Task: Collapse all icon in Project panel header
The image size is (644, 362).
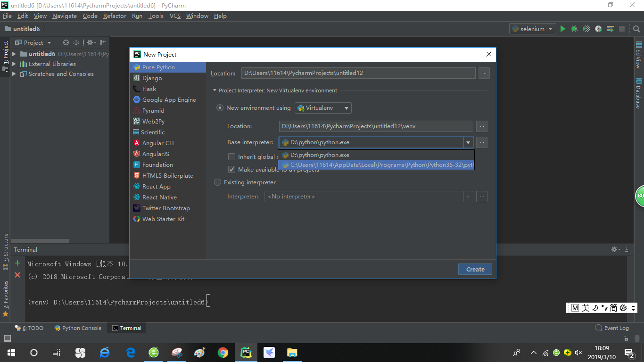Action: coord(76,42)
